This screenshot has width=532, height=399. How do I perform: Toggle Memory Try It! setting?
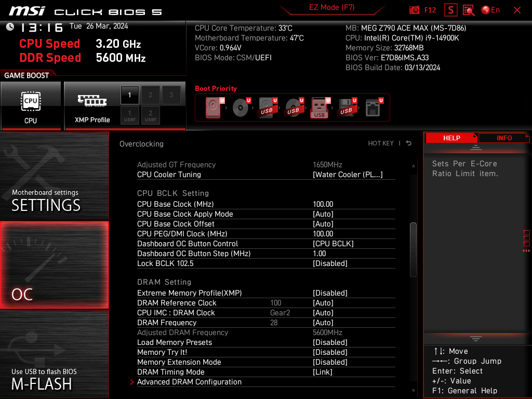coord(266,352)
